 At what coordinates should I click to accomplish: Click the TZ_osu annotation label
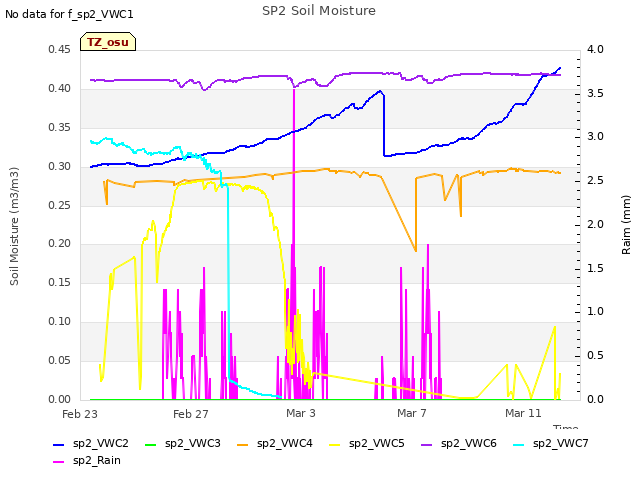(x=108, y=42)
